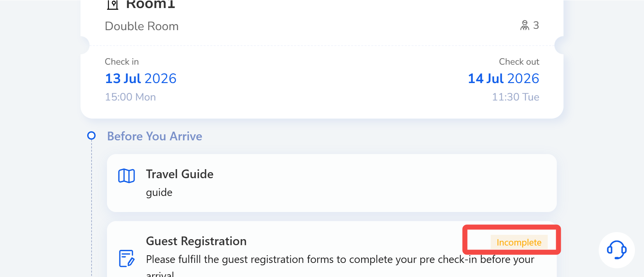Click the Guest Registration form icon
Viewport: 644px width, 277px height.
pos(127,258)
